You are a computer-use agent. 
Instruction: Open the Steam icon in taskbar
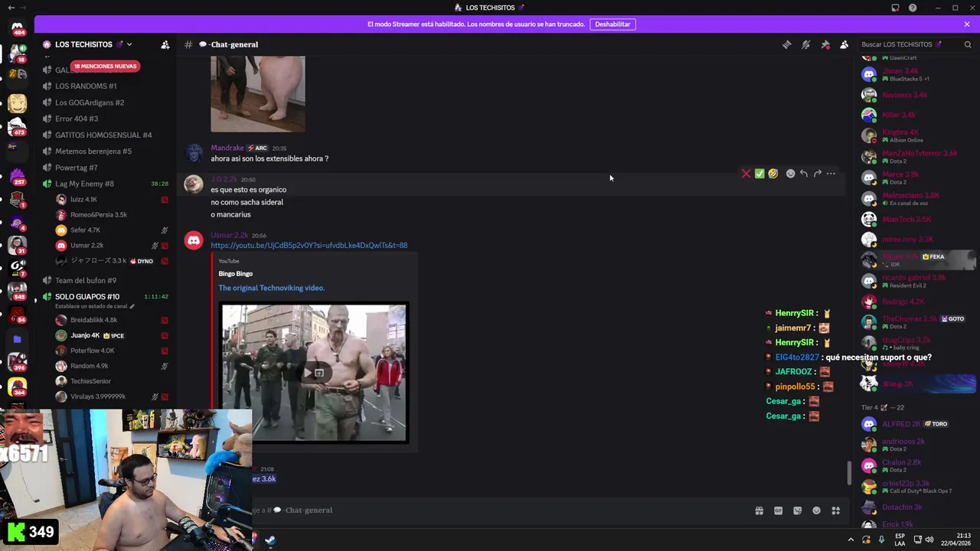[270, 540]
